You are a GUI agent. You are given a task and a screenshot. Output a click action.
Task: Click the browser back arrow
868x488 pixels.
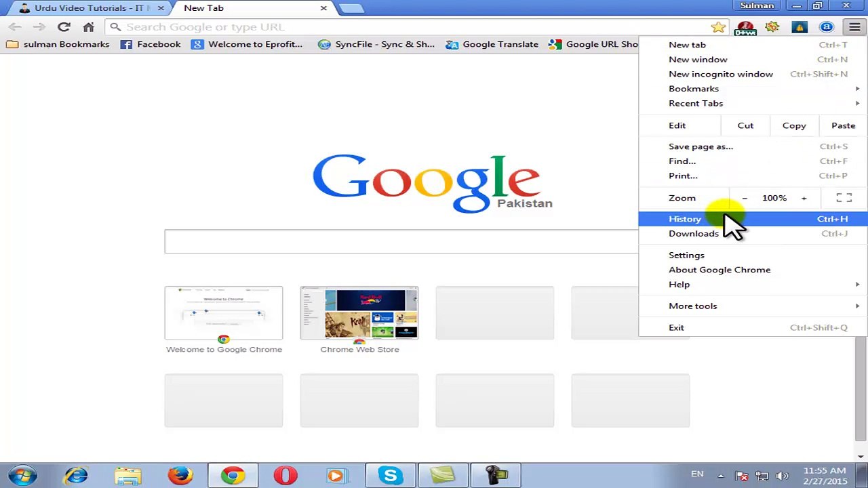(x=15, y=27)
